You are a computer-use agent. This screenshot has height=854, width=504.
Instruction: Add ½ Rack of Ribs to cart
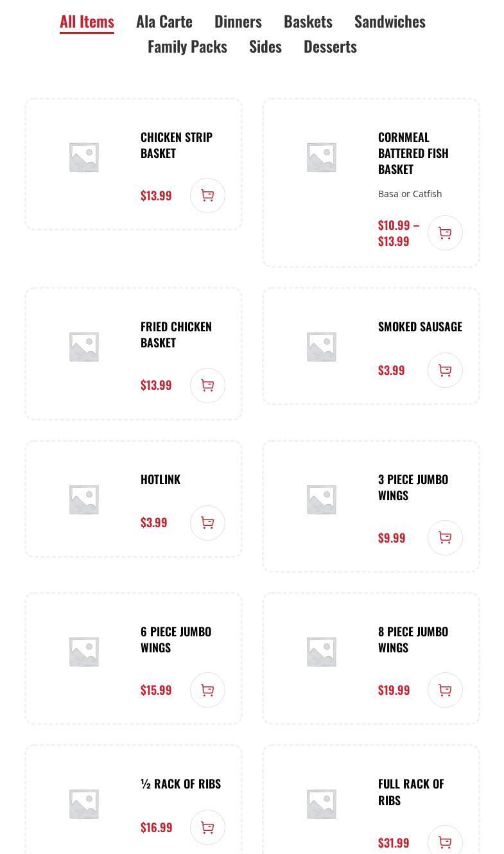[207, 827]
